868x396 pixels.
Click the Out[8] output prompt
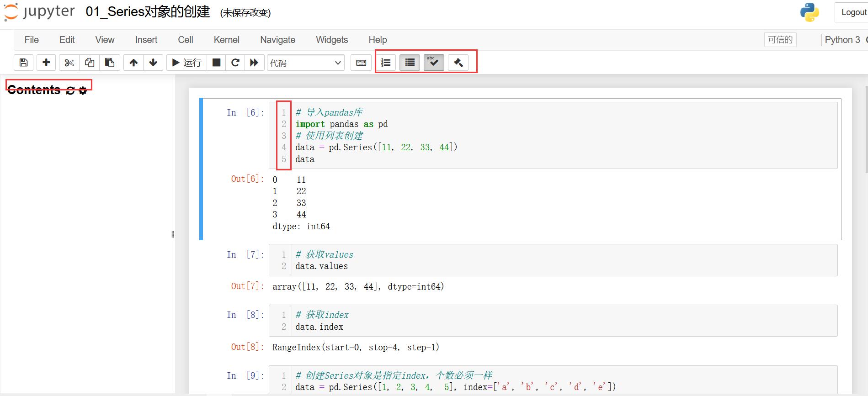click(247, 347)
